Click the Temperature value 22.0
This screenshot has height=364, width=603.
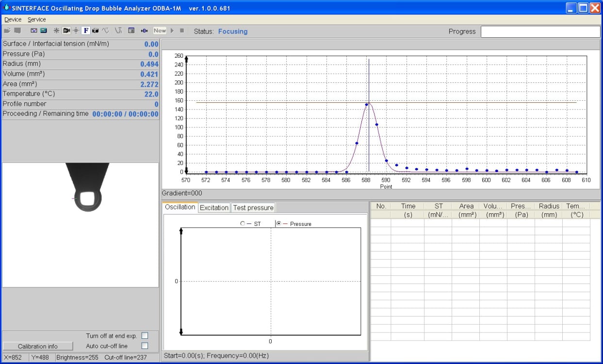[151, 94]
